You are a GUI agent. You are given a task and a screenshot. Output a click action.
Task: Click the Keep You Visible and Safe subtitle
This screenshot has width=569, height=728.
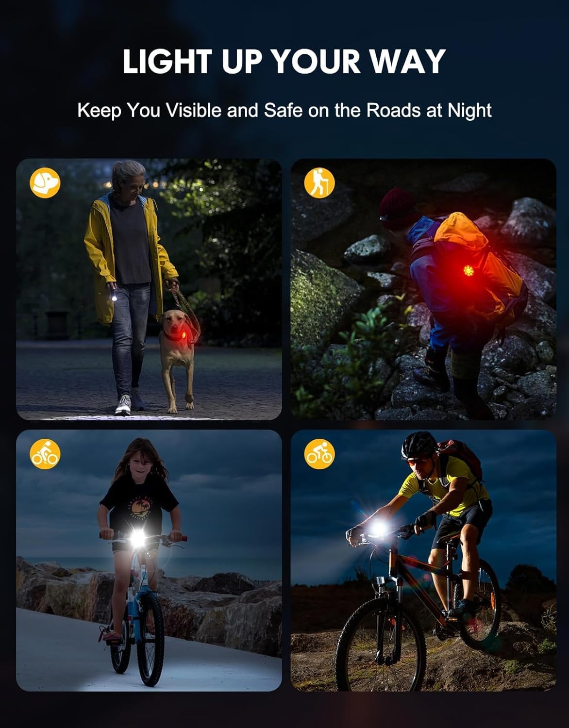[x=284, y=111]
